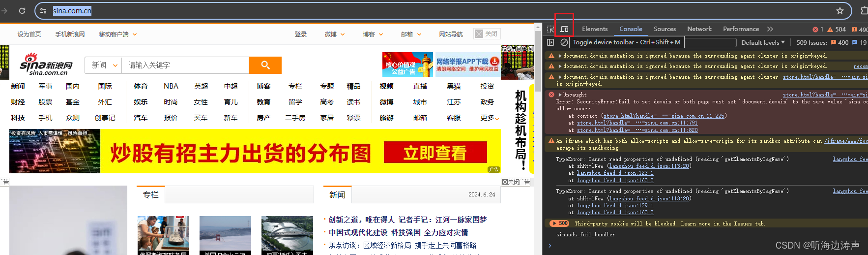This screenshot has height=255, width=868.
Task: Open the 博客 dropdown in top bar
Action: (x=373, y=34)
